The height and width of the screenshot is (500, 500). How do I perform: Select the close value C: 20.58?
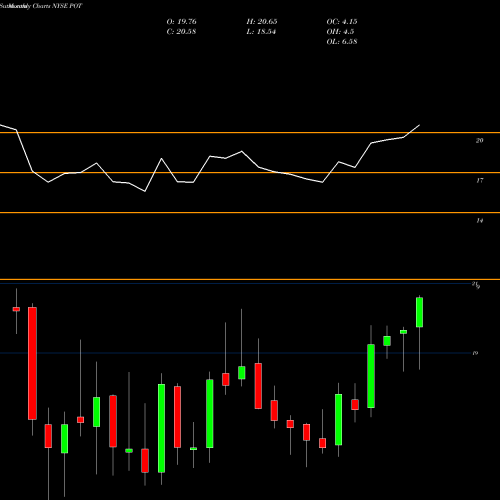pyautogui.click(x=181, y=32)
